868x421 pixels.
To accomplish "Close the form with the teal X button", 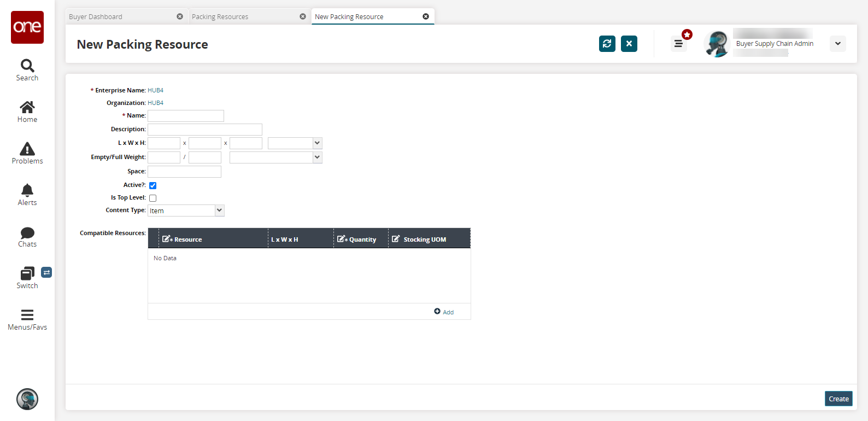I will click(x=629, y=44).
